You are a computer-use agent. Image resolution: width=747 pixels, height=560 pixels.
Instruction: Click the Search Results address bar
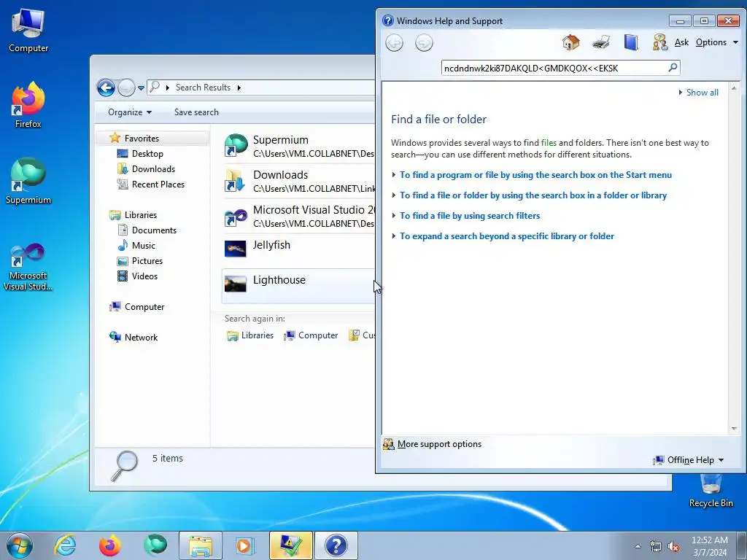261,87
